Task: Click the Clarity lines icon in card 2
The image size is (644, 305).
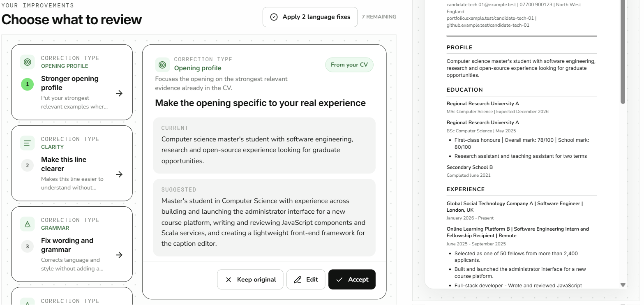Action: click(27, 143)
